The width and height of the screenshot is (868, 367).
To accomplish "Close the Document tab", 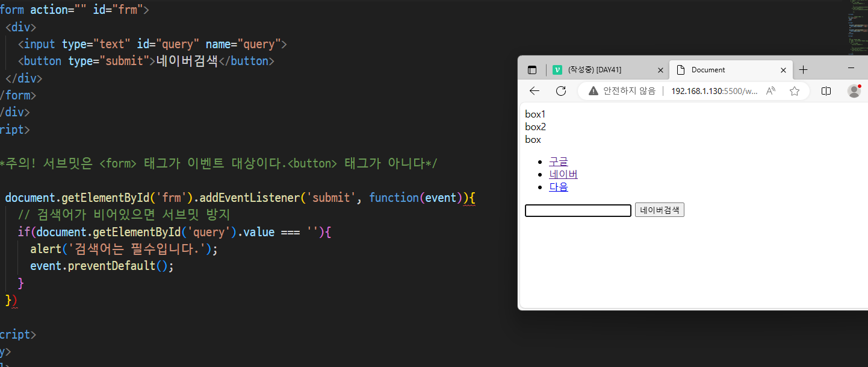I will click(x=783, y=70).
